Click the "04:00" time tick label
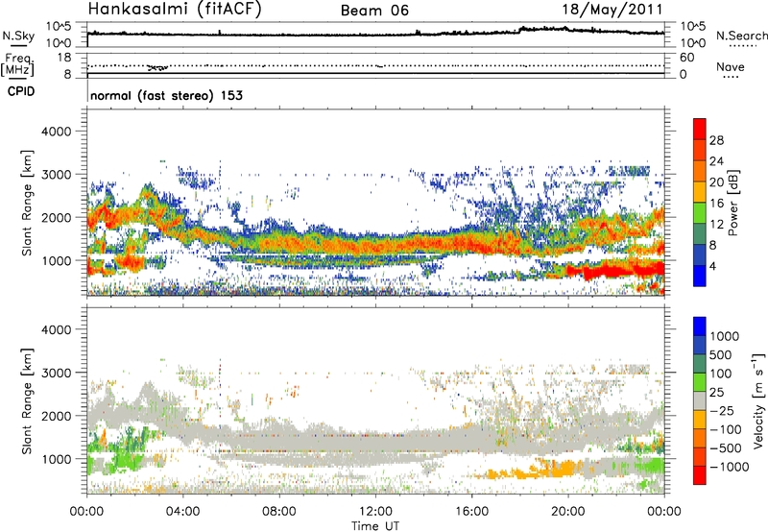Image resolution: width=768 pixels, height=532 pixels. [182, 512]
